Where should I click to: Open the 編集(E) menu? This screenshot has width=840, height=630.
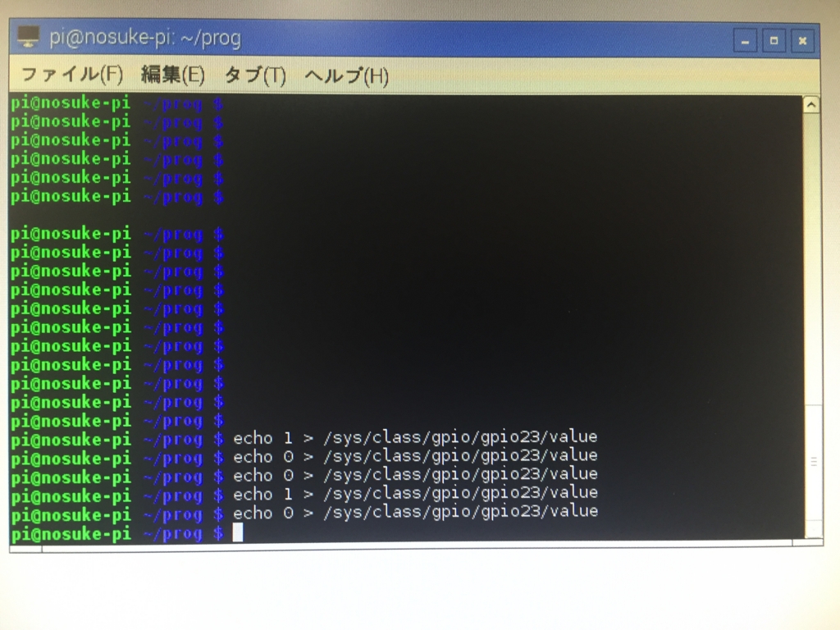pyautogui.click(x=173, y=75)
